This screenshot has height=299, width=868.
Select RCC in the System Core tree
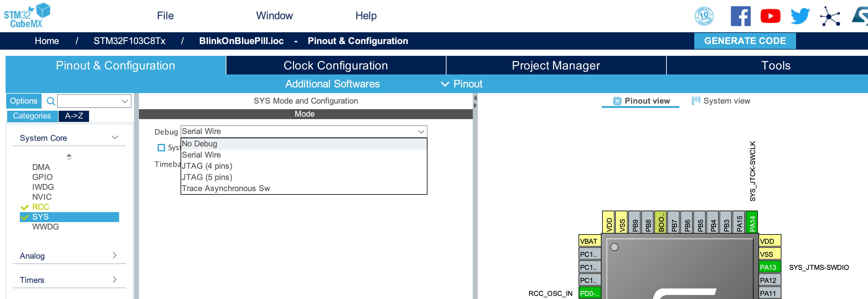[x=40, y=207]
